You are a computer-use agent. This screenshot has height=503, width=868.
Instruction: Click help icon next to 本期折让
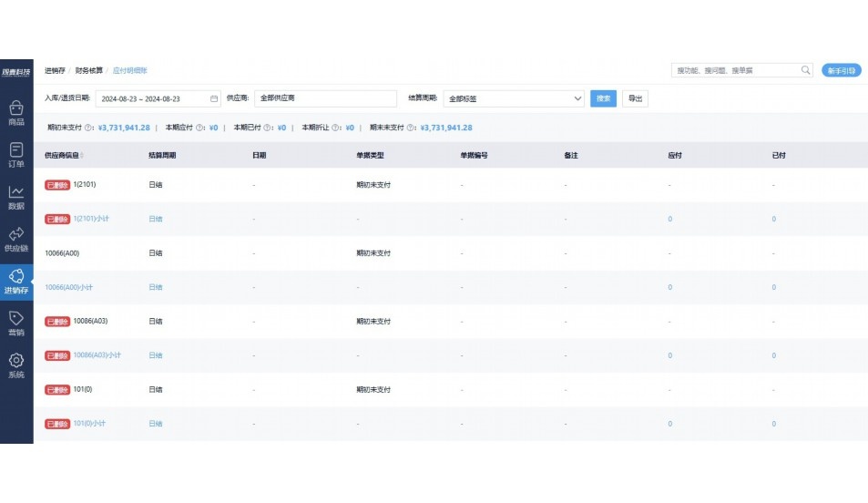(335, 128)
